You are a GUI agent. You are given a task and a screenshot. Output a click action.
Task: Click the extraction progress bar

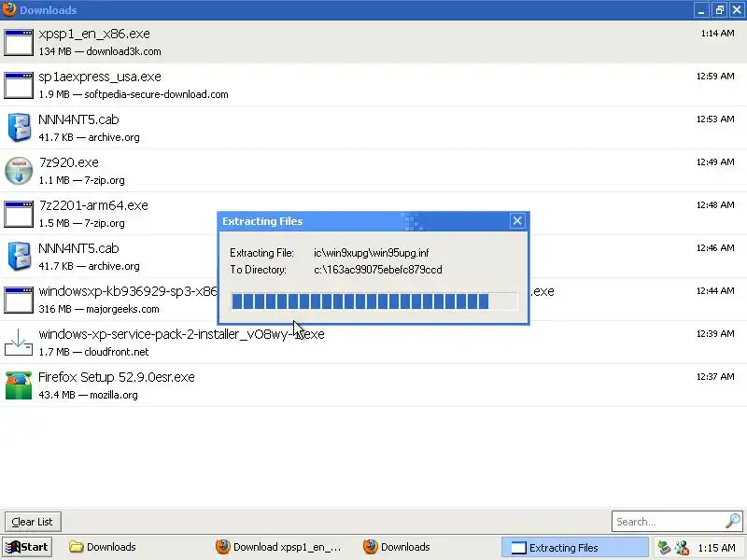point(374,301)
